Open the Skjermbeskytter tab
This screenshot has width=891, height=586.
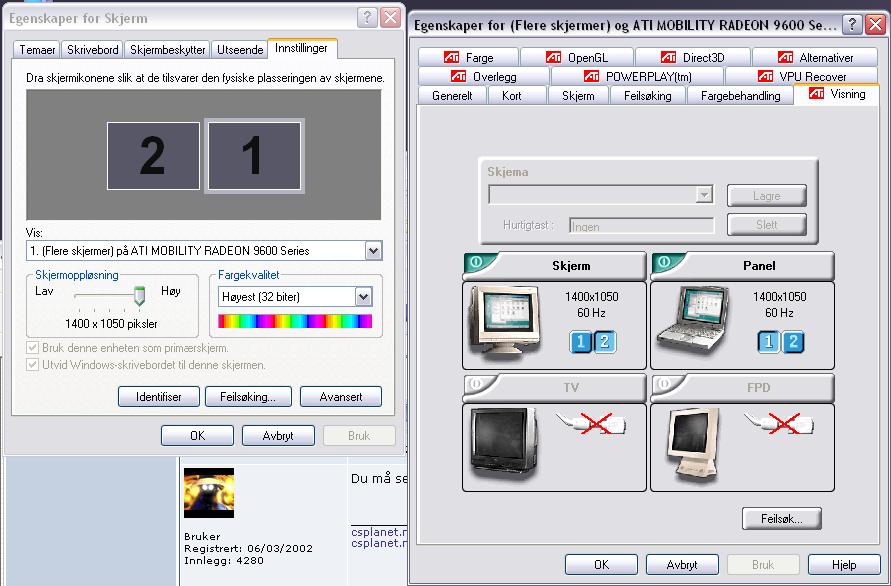[168, 49]
